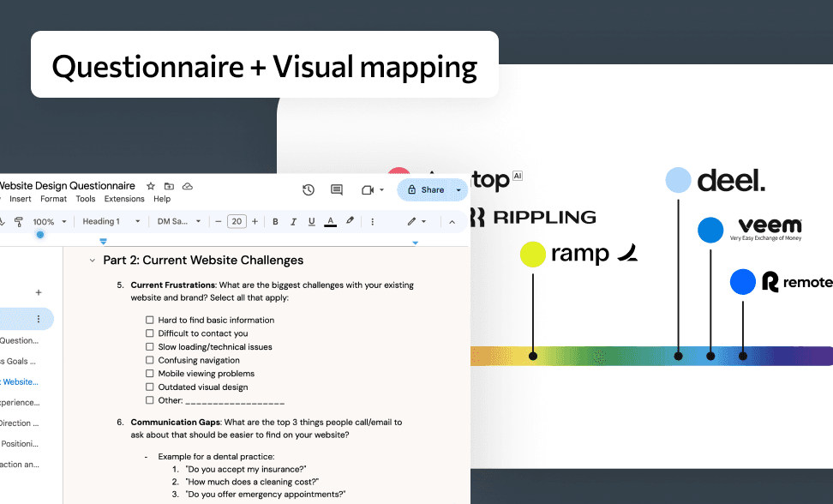833x504 pixels.
Task: Open the version history clock icon
Action: click(309, 189)
